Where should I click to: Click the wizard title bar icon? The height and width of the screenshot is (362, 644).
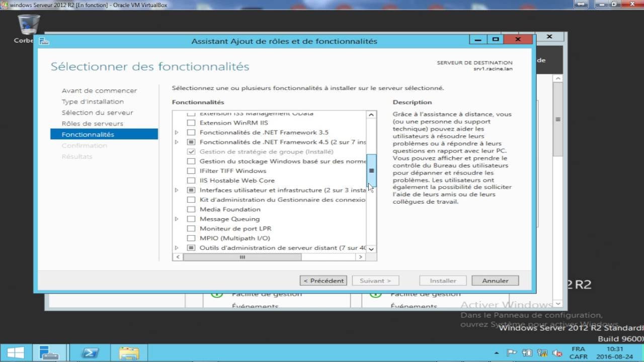[44, 41]
